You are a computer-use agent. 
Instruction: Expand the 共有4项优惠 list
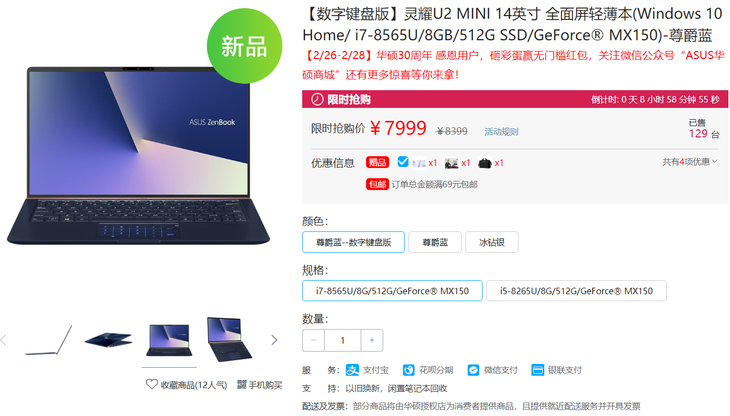[x=690, y=162]
